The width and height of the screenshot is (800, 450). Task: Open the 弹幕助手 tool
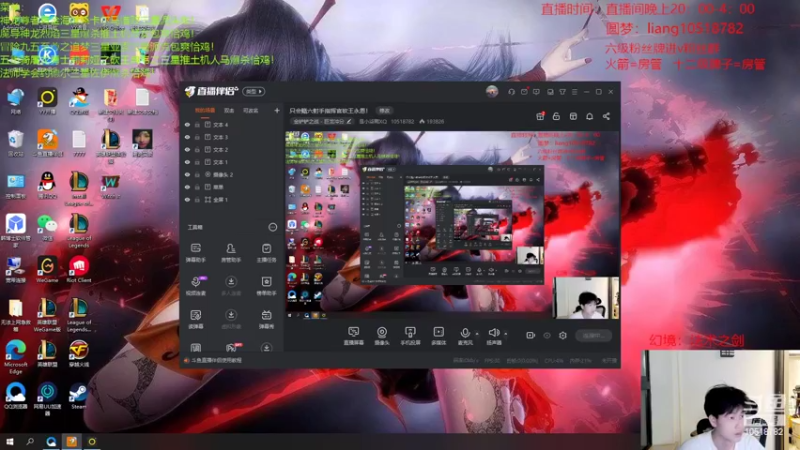[196, 253]
